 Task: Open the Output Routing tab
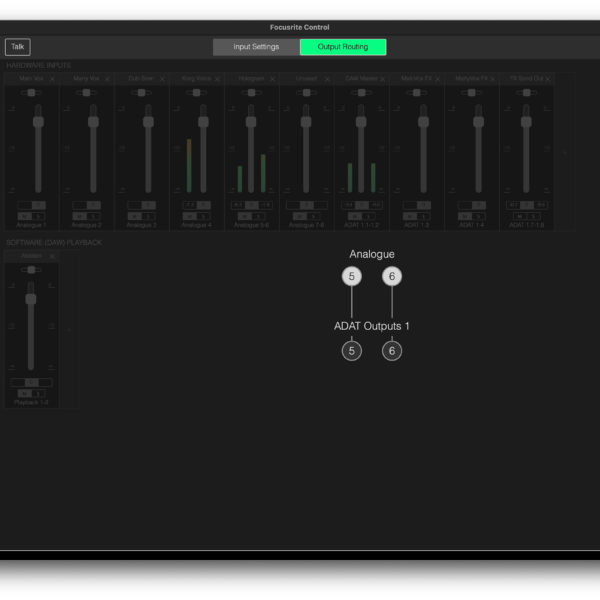click(x=343, y=47)
